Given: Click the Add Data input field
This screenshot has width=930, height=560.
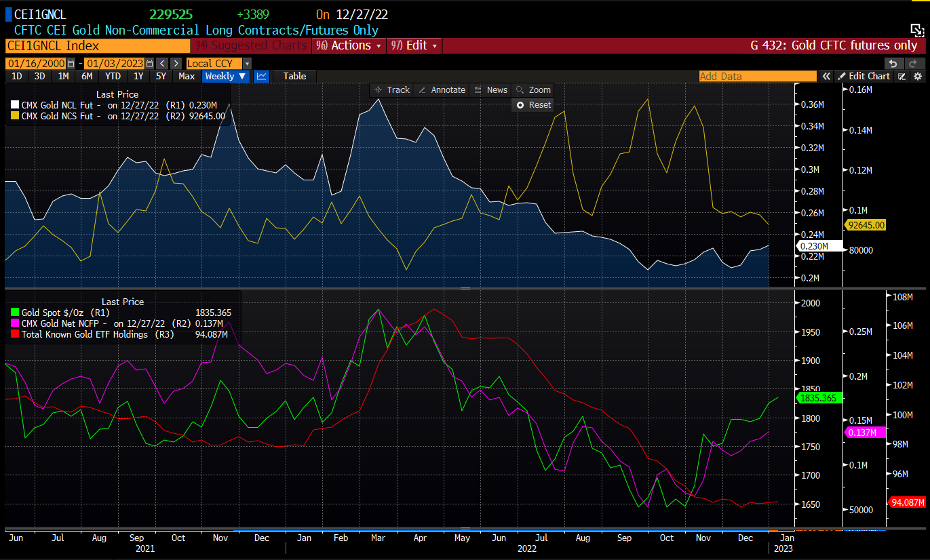Looking at the screenshot, I should 757,77.
